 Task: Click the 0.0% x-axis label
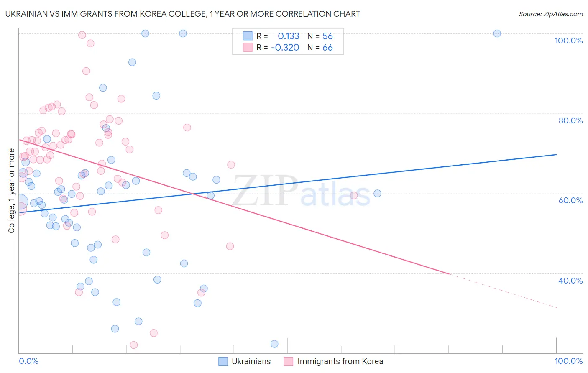click(x=28, y=361)
